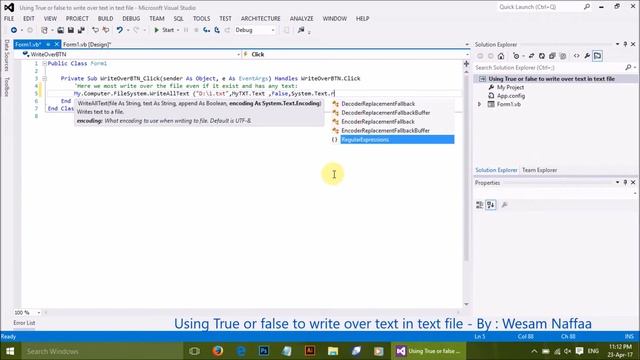This screenshot has width=640, height=360.
Task: Open the Windows Start button
Action: click(10, 351)
